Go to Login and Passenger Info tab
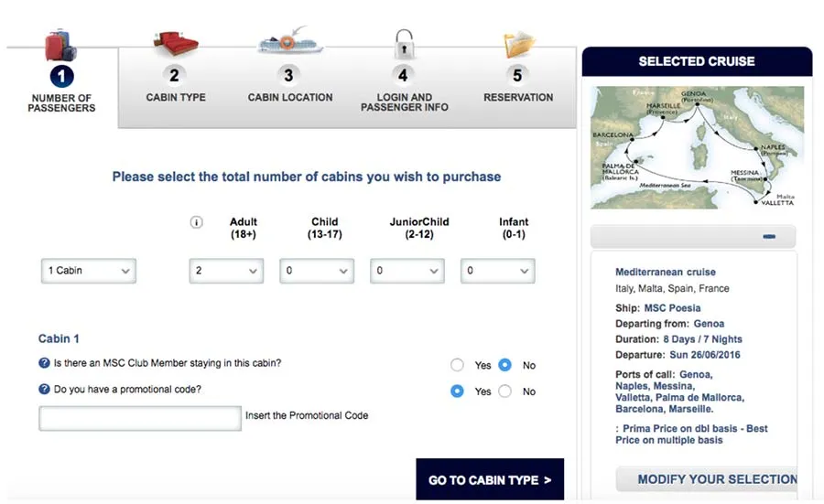The width and height of the screenshot is (824, 504). click(x=404, y=91)
